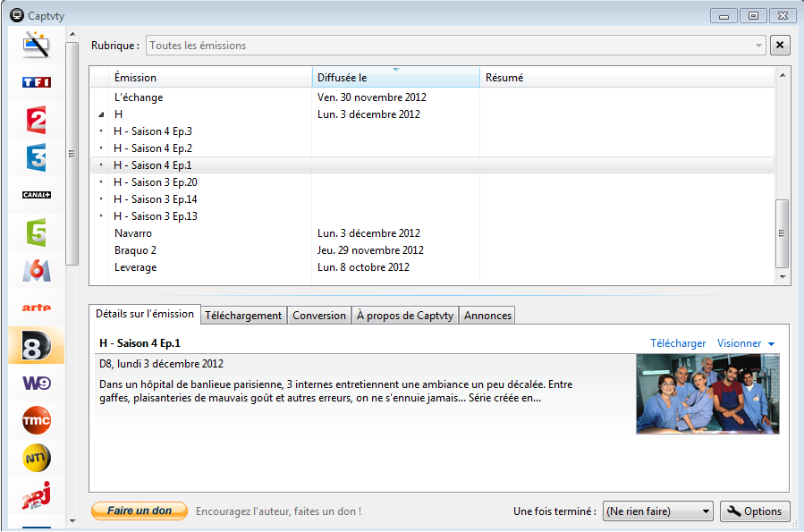Open the Arte channel

click(37, 308)
